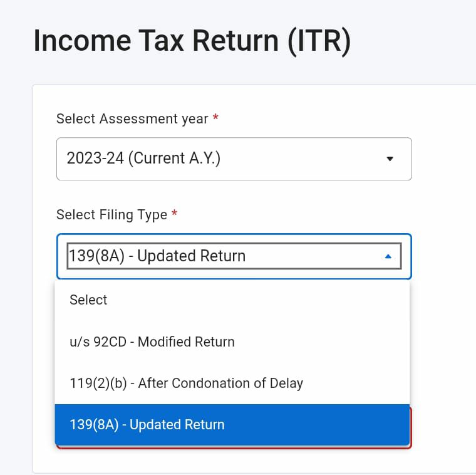Click the Assessment year dropdown arrow
Image resolution: width=476 pixels, height=475 pixels.
390,159
